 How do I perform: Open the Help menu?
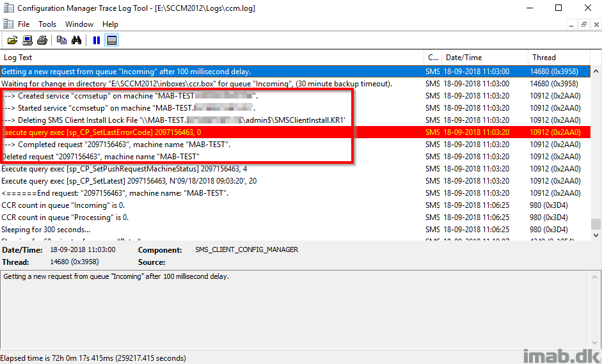click(110, 24)
